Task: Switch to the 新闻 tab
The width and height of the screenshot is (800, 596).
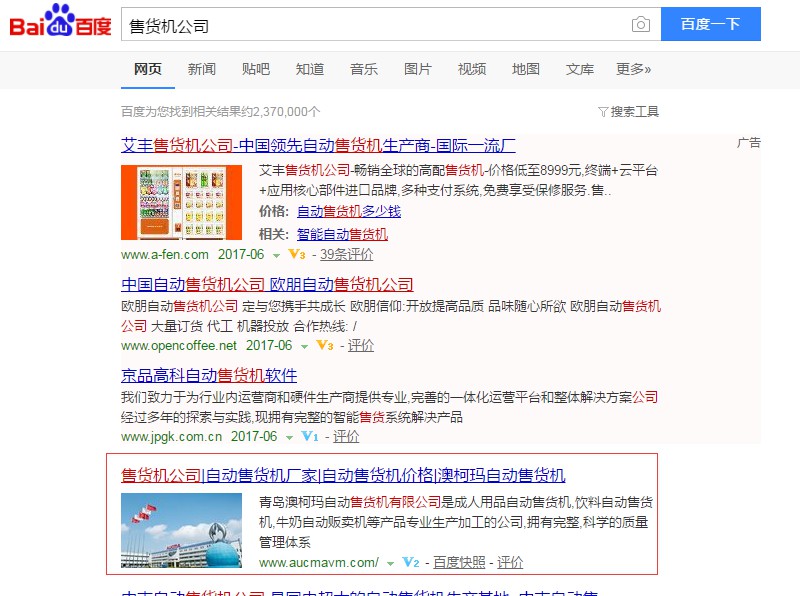Action: (x=202, y=69)
